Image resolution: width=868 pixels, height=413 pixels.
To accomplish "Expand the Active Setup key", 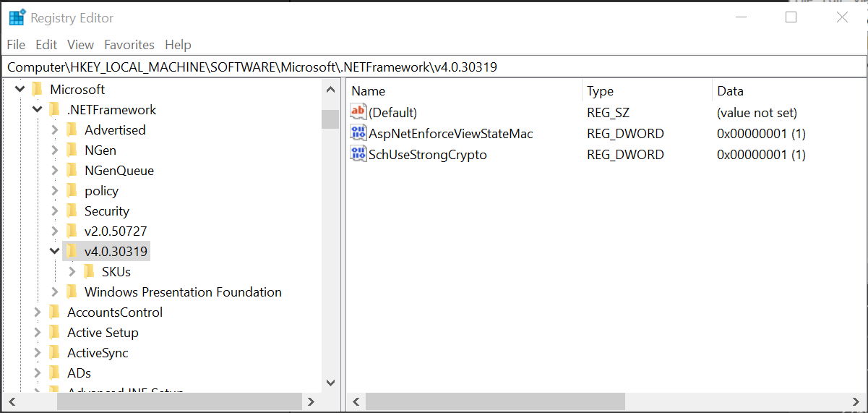I will pyautogui.click(x=37, y=333).
